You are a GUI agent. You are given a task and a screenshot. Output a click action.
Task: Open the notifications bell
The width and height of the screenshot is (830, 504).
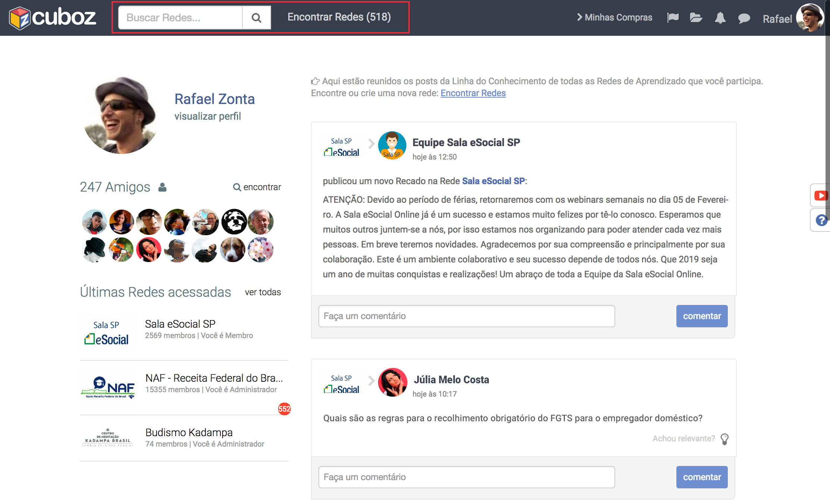[720, 18]
